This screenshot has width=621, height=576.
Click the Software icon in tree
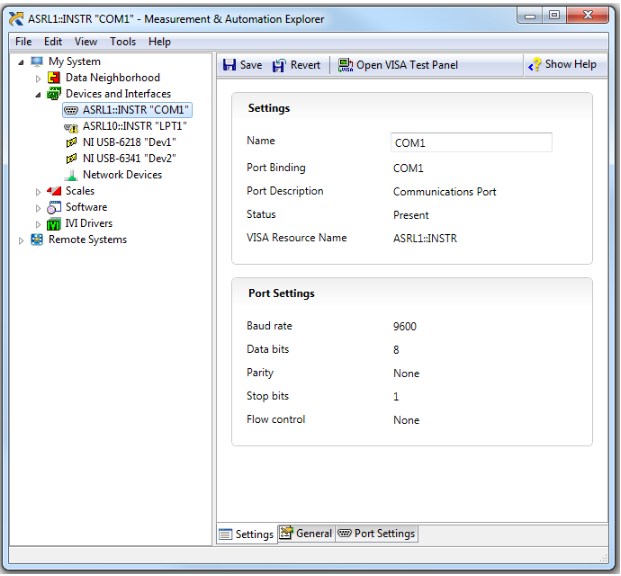point(54,207)
